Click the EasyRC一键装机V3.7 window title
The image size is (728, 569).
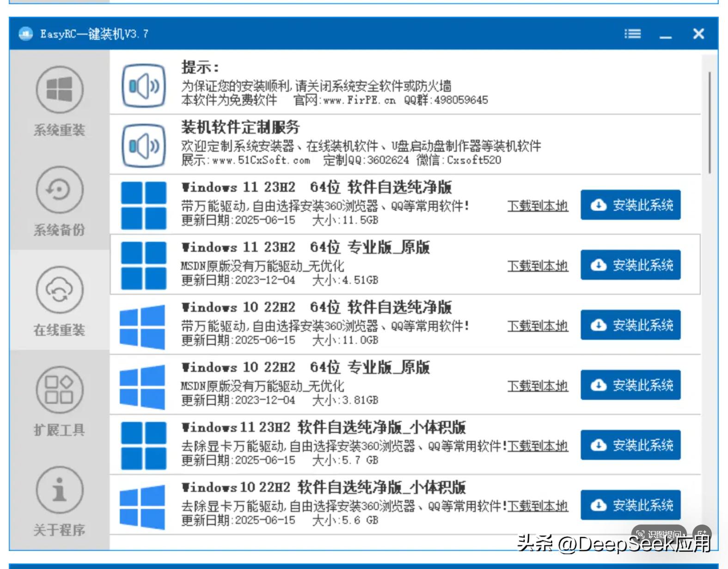(94, 34)
